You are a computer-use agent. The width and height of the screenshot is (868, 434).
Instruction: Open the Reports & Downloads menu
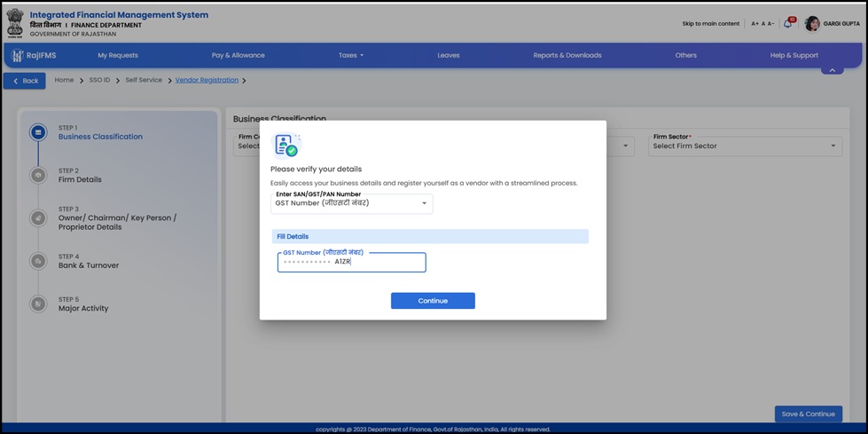tap(567, 55)
